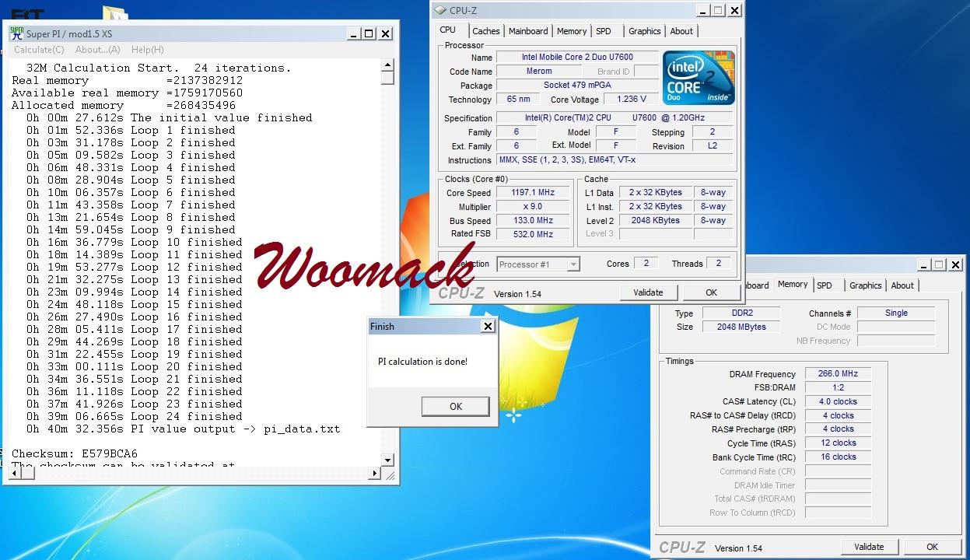Click the Core Speed value 1197.1 MHz

[532, 193]
